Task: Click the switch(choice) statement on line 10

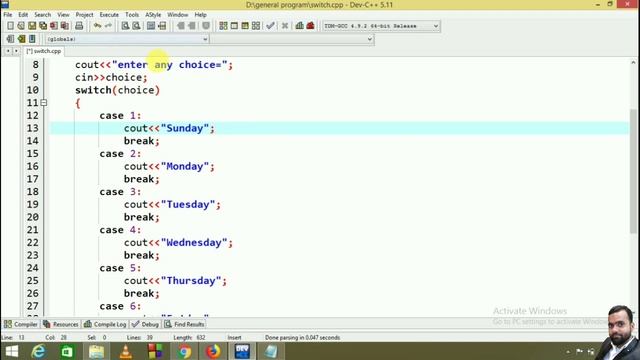Action: (117, 90)
